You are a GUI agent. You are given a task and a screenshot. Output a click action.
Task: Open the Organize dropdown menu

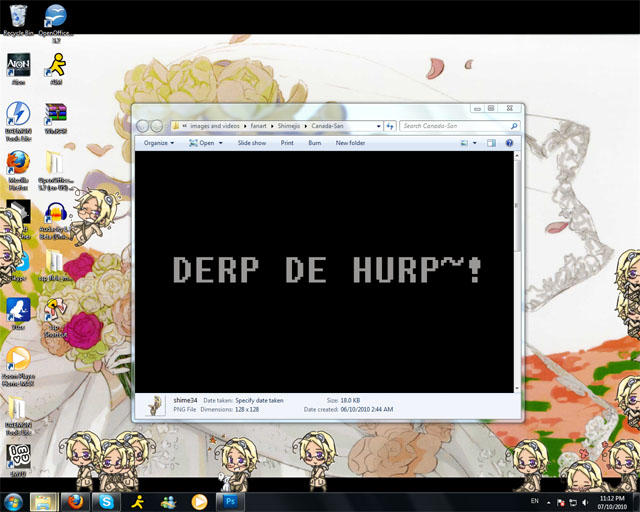click(x=159, y=143)
